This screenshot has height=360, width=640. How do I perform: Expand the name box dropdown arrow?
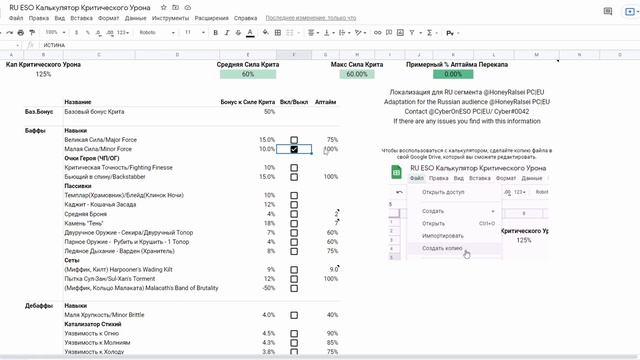(17, 45)
